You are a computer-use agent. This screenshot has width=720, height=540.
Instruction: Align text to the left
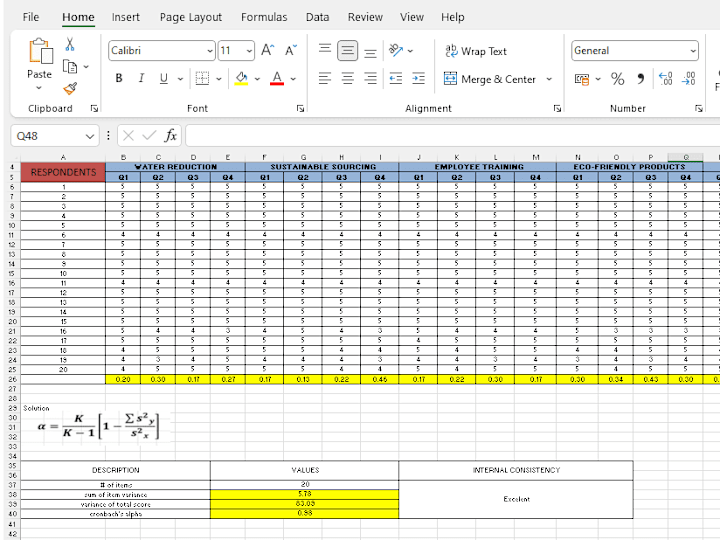[x=325, y=79]
